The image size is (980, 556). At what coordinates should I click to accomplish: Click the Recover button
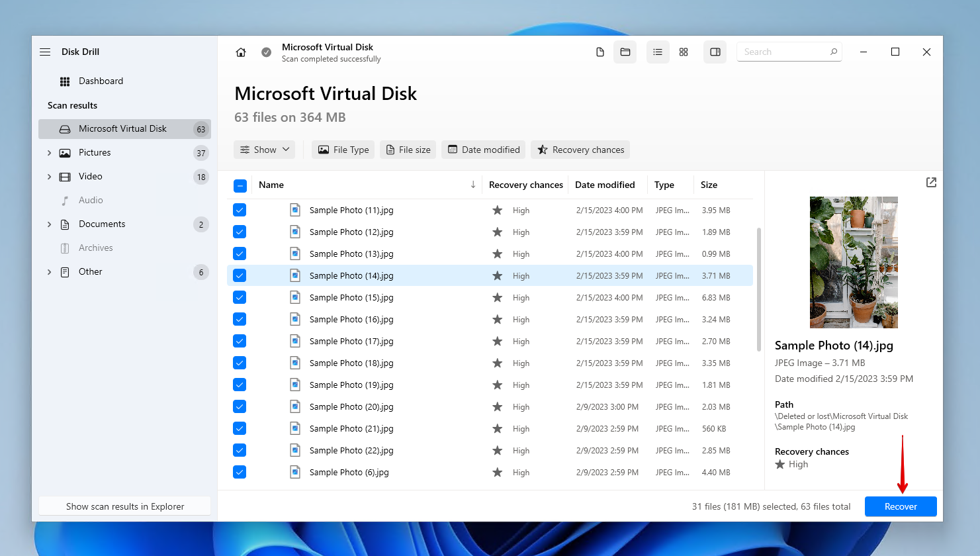(x=901, y=506)
